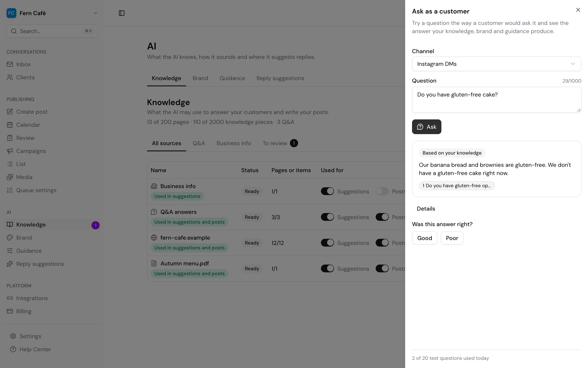Open the To review tab

[x=280, y=143]
